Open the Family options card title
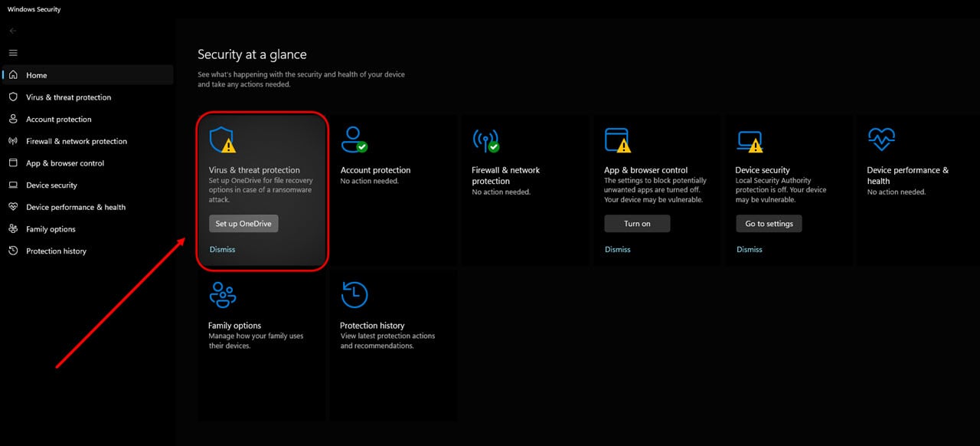 click(234, 326)
